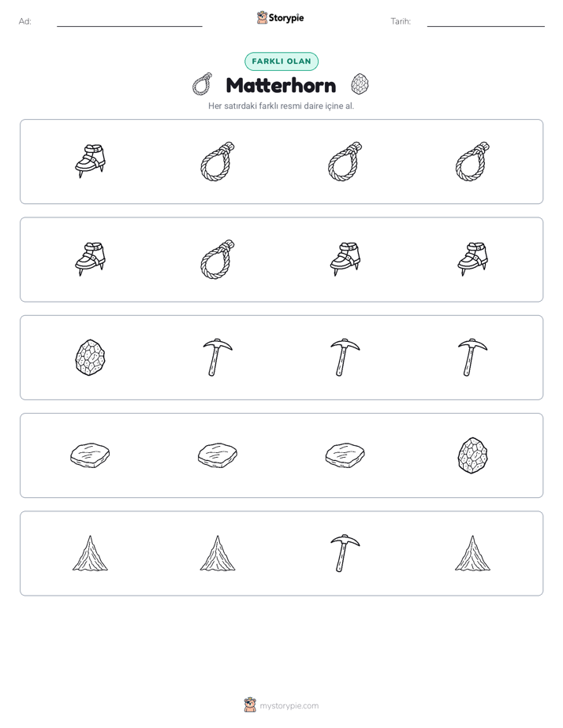
Task: Click the last pickaxe in row three
Action: tap(472, 358)
